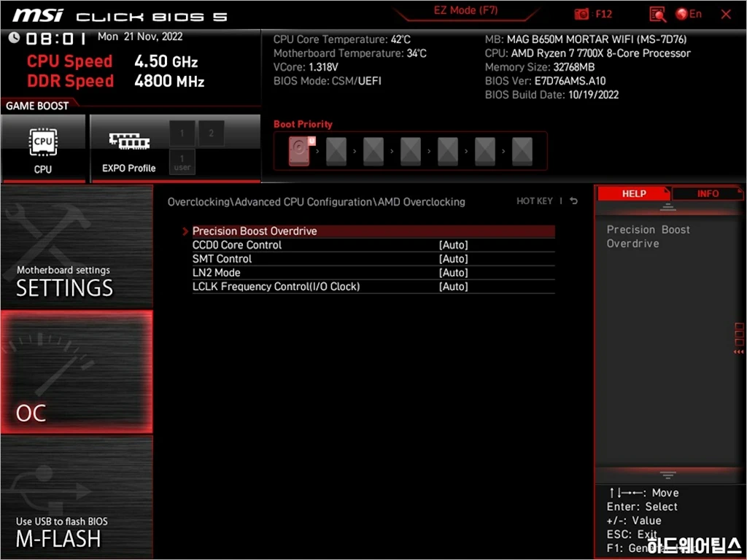Screen dimensions: 747x560
Task: Click the BIOS Mode CSM/UEFI text
Action: point(328,81)
